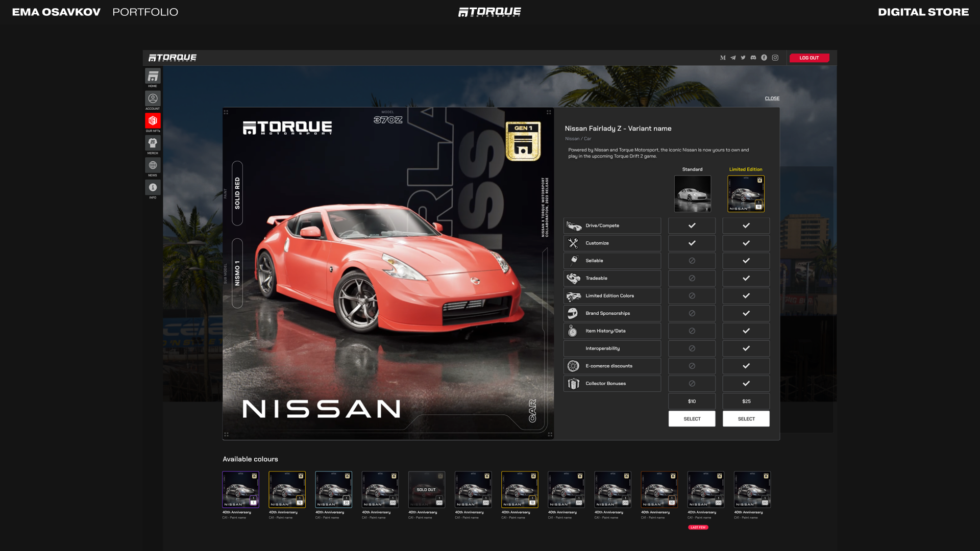Screen dimensions: 980x551
Task: Click the car icon beside Drive/Compete
Action: pos(574,226)
